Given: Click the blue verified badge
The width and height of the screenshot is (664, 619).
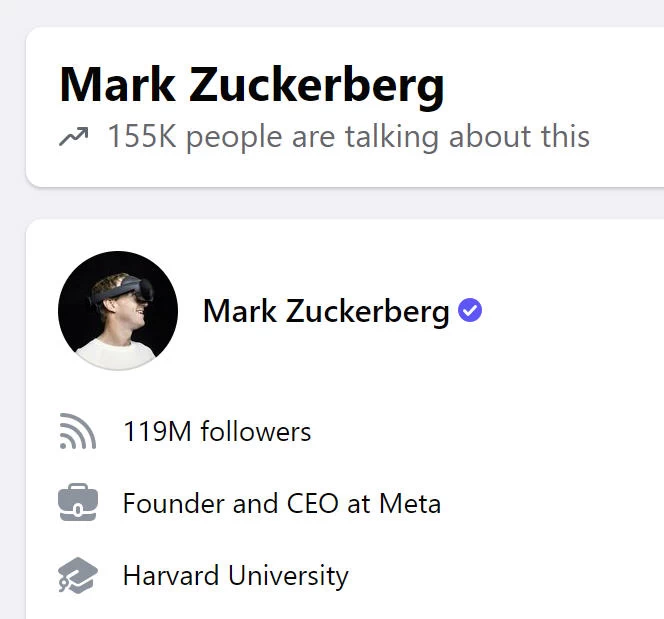Looking at the screenshot, I should [470, 311].
